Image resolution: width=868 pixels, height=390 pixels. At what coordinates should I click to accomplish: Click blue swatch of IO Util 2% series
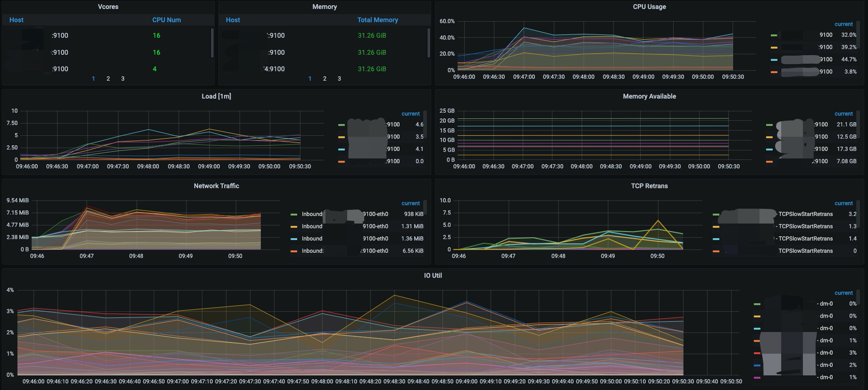click(757, 365)
